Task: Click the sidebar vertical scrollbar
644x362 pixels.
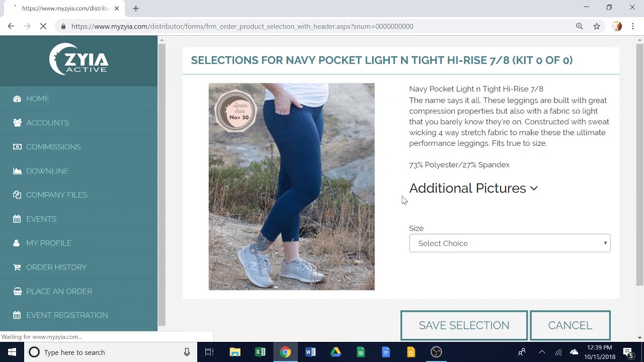Action: (x=162, y=185)
